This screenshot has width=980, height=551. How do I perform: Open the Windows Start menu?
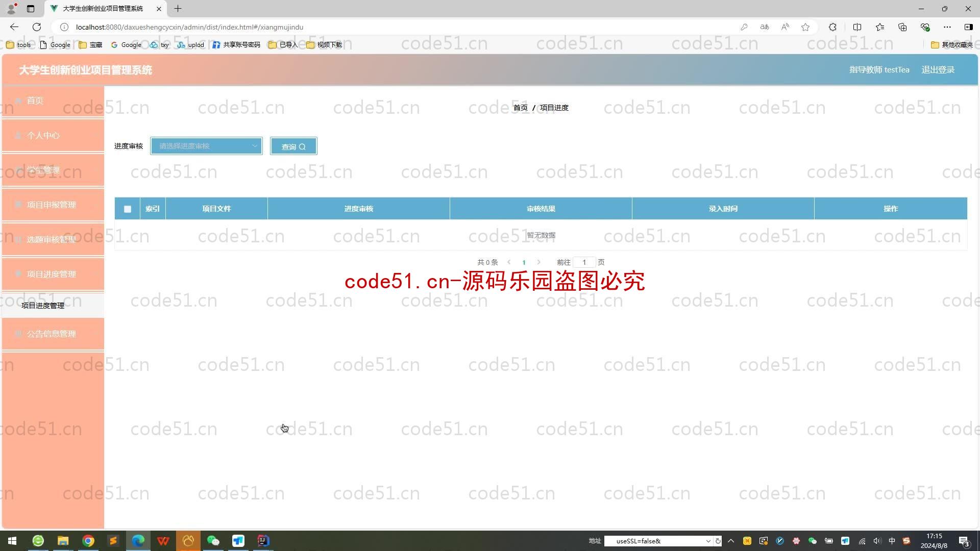[x=12, y=541]
